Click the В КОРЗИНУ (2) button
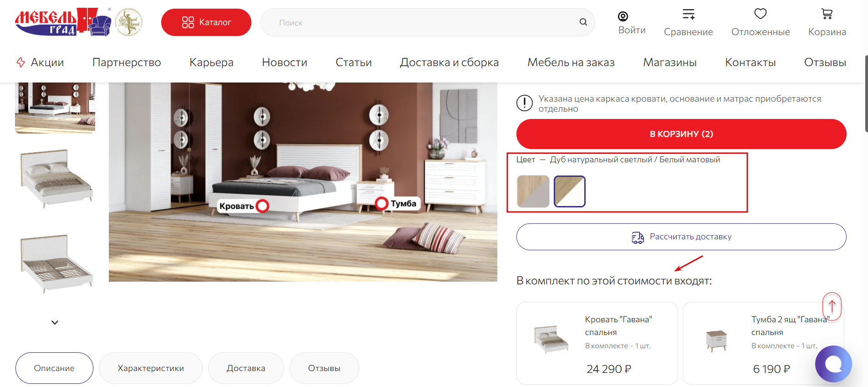This screenshot has height=387, width=868. (681, 134)
